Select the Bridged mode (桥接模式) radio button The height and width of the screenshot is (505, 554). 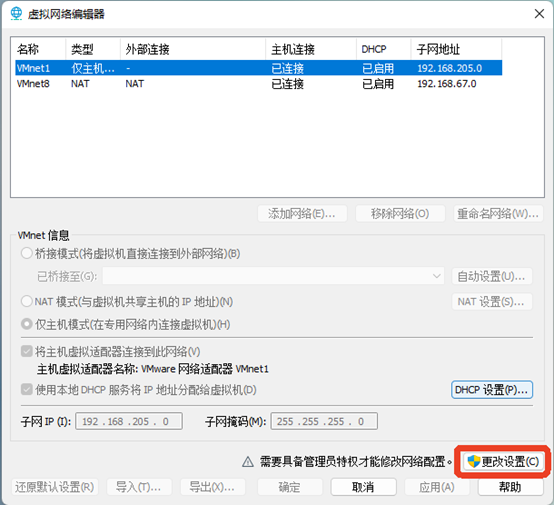tap(27, 253)
